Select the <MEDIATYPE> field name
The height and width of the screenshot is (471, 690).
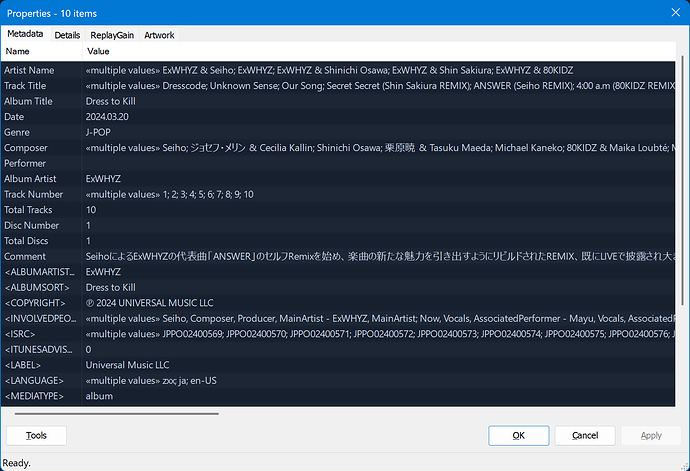pyautogui.click(x=34, y=396)
